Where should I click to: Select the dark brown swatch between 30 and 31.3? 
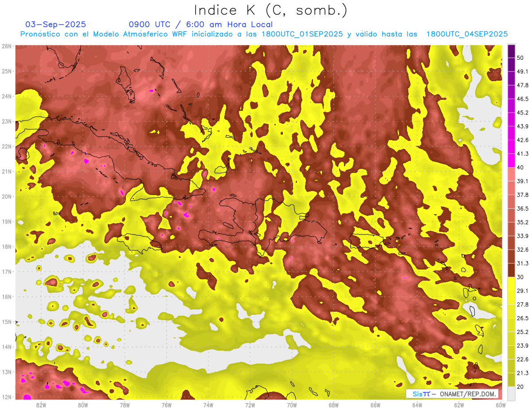point(511,270)
